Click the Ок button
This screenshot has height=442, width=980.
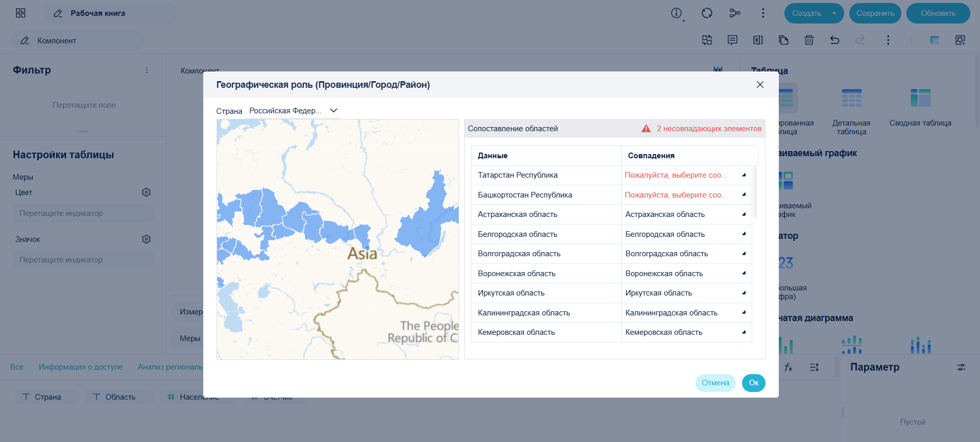tap(753, 383)
